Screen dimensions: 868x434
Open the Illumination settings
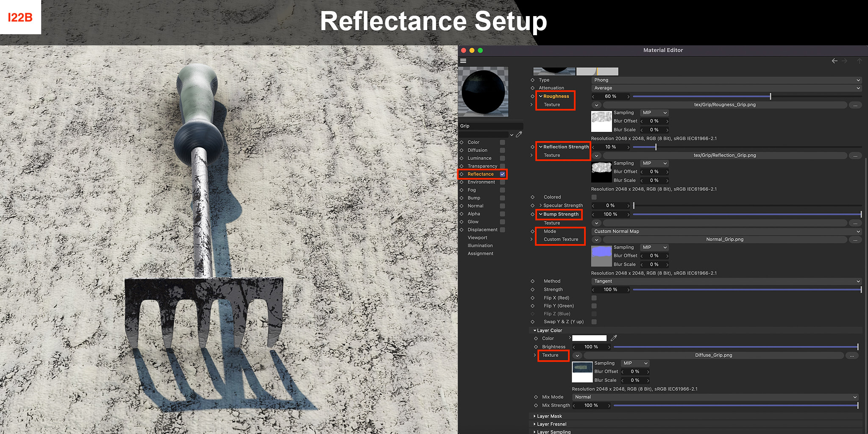coord(480,246)
